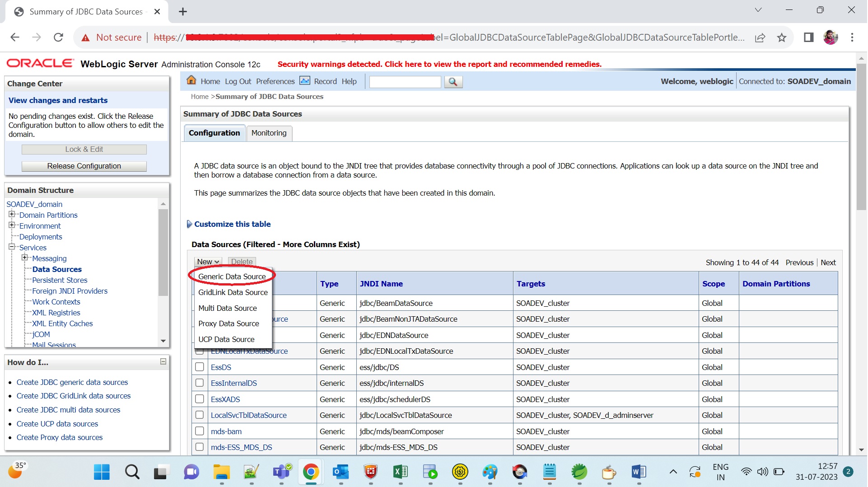Click the Release Configuration button
This screenshot has width=868, height=487.
(x=84, y=166)
